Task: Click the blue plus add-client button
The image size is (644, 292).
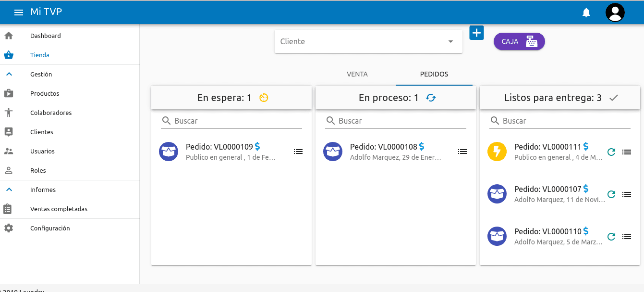Action: [476, 33]
